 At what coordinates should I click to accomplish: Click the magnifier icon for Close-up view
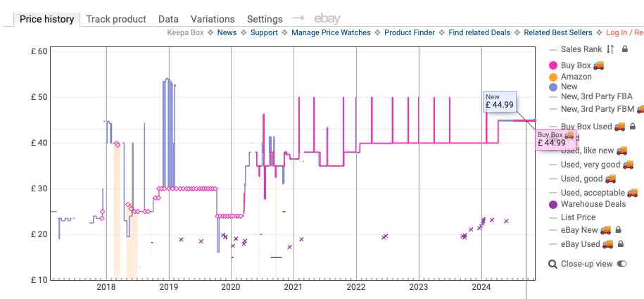(x=553, y=264)
